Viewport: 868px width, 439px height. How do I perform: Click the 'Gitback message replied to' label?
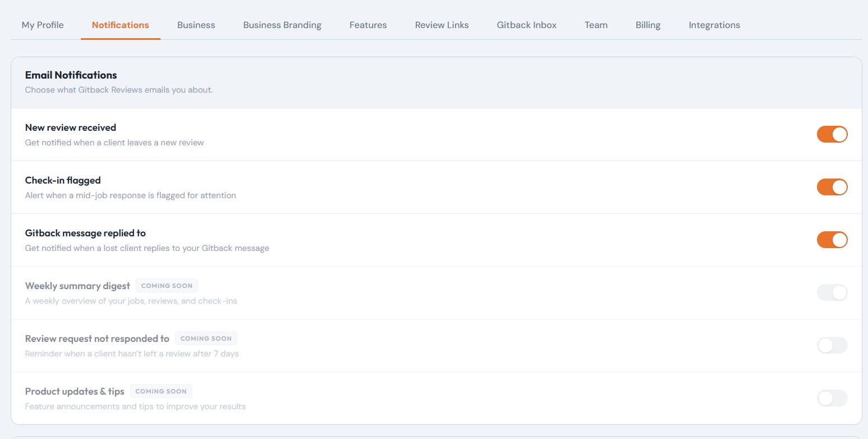pyautogui.click(x=85, y=233)
